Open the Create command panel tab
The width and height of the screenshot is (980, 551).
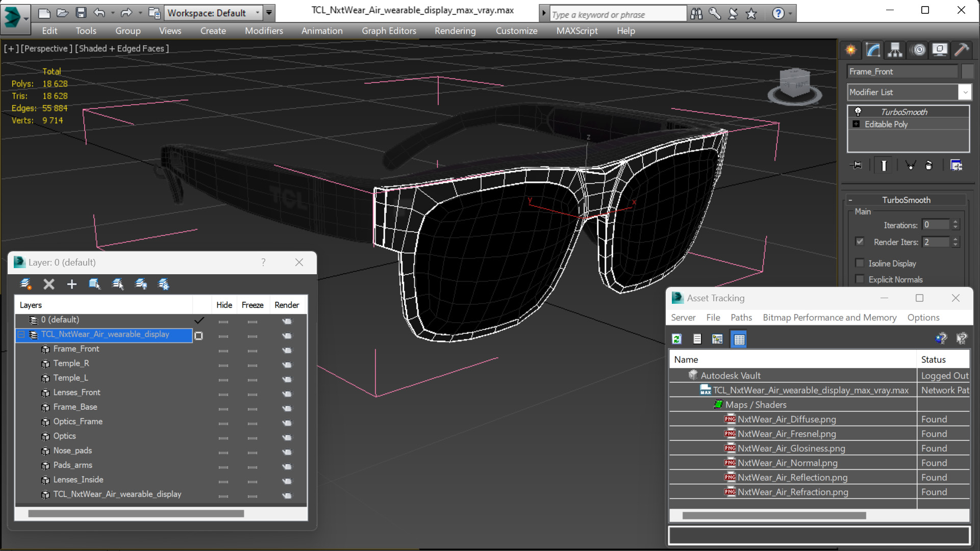(851, 49)
